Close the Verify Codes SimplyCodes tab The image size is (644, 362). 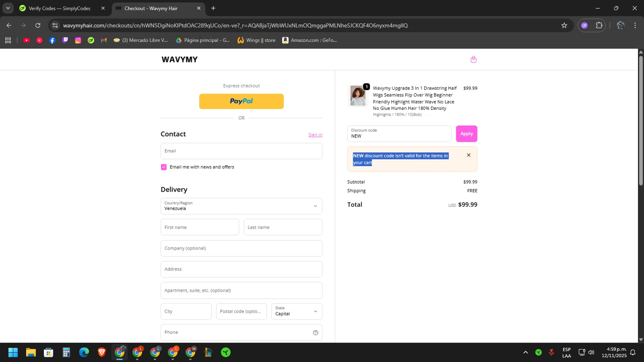tap(103, 8)
